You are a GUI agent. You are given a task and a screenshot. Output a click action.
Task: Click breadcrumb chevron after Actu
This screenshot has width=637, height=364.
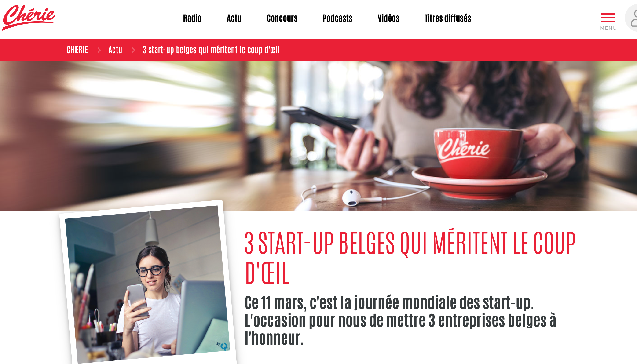[x=134, y=50]
